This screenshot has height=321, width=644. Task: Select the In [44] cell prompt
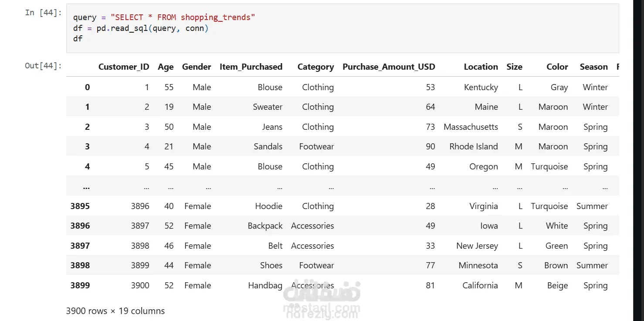43,12
